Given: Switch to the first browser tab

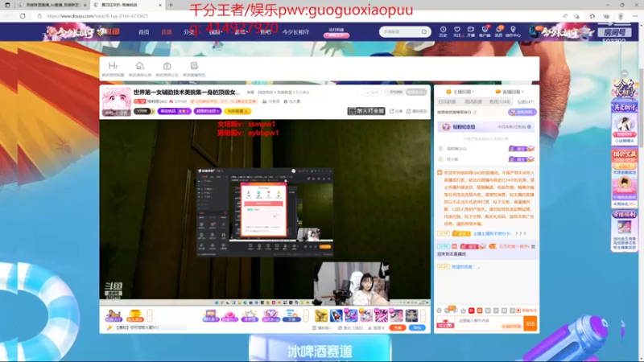Looking at the screenshot, I should 52,5.
